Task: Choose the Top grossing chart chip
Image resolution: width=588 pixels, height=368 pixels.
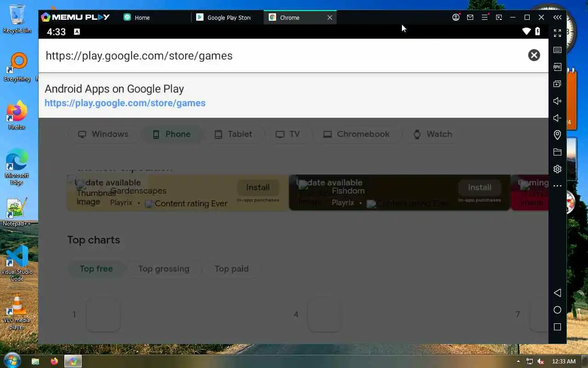Action: 164,269
